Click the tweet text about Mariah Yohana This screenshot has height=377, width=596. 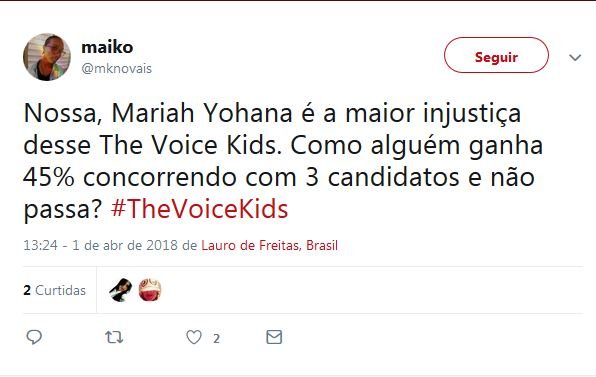coord(283,161)
